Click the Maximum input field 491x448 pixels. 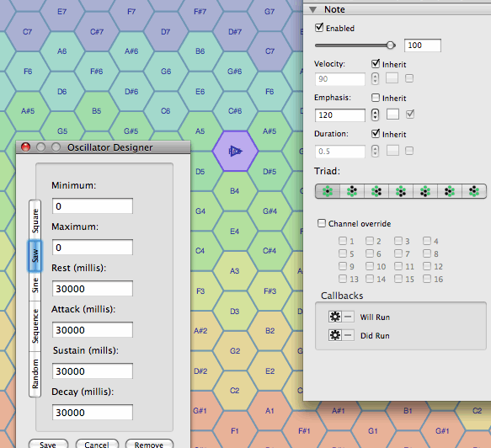tap(93, 248)
